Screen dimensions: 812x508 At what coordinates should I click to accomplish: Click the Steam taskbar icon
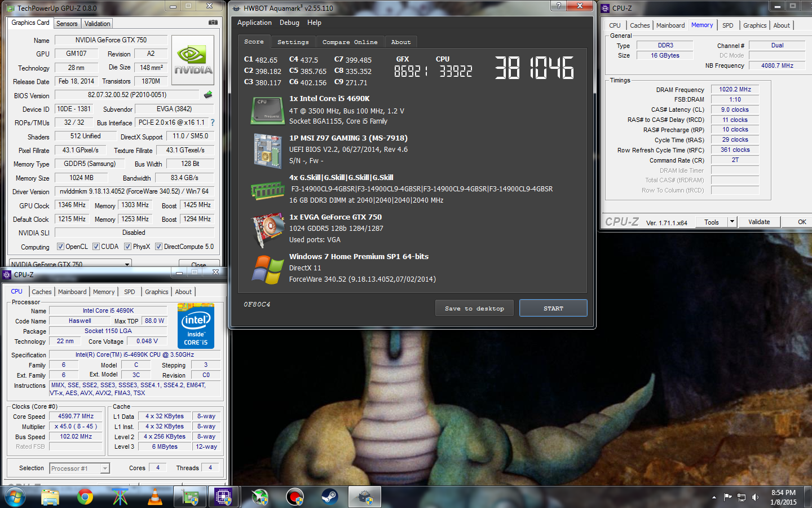tap(329, 497)
